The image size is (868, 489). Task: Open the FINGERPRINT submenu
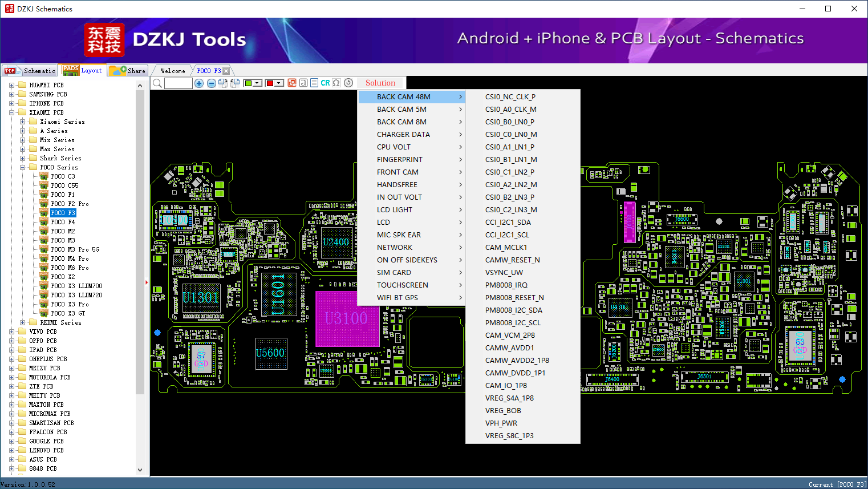tap(412, 160)
